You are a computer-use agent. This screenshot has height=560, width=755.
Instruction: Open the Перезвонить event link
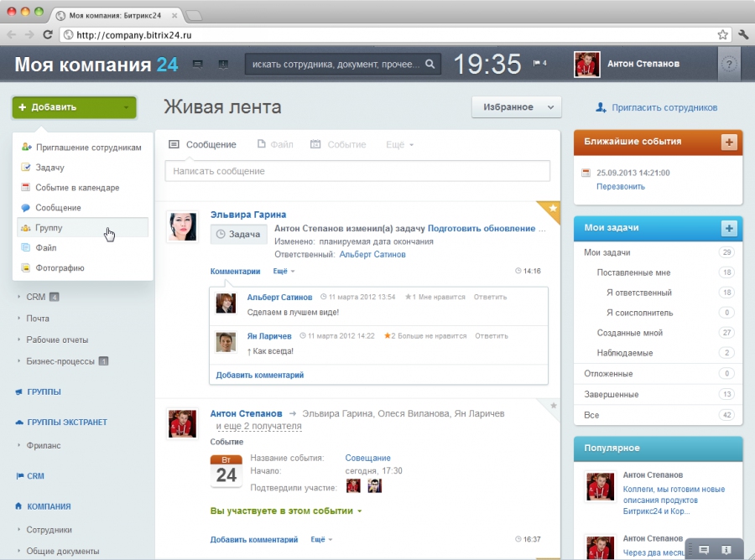coord(621,187)
